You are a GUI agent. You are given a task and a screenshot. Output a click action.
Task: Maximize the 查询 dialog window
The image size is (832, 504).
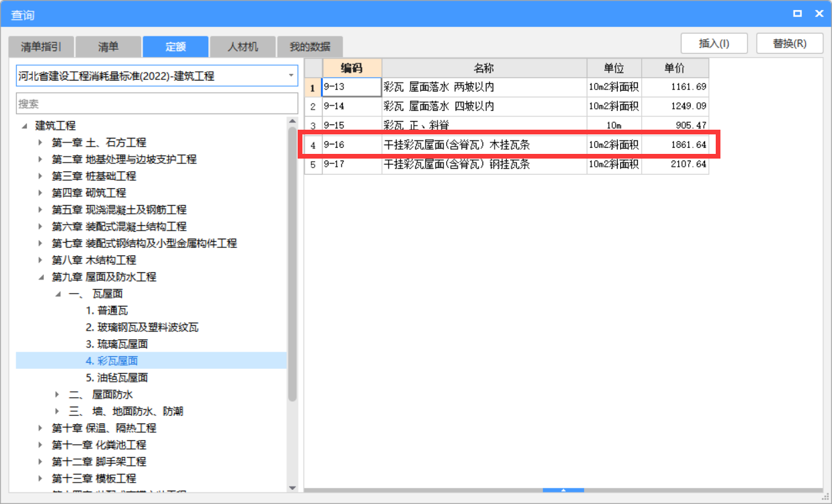pyautogui.click(x=798, y=13)
